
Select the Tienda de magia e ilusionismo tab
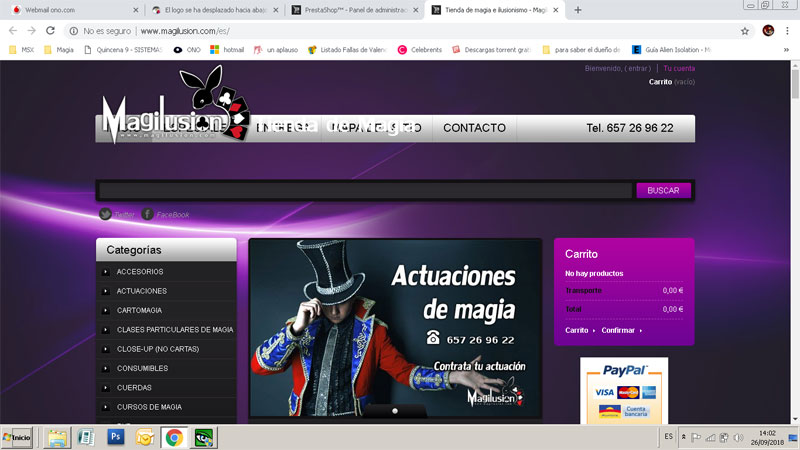pyautogui.click(x=495, y=10)
